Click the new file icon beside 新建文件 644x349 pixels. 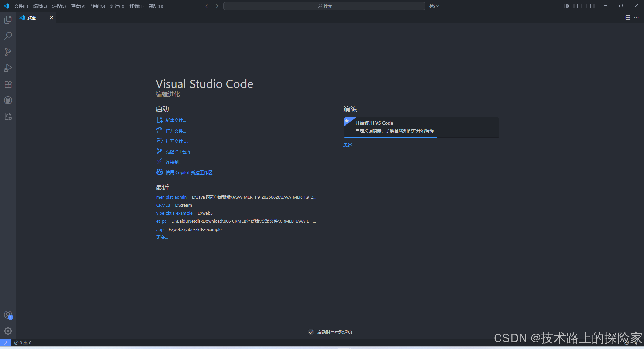(x=160, y=120)
